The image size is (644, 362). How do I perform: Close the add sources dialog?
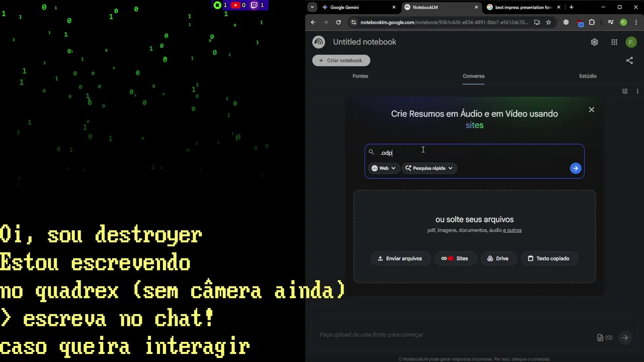[x=592, y=110]
